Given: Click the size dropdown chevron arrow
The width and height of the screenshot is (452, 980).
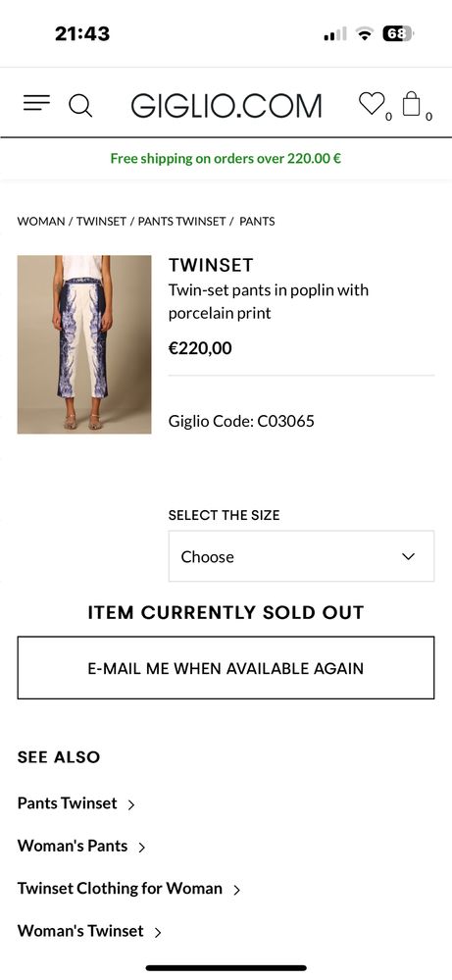Looking at the screenshot, I should [x=408, y=556].
